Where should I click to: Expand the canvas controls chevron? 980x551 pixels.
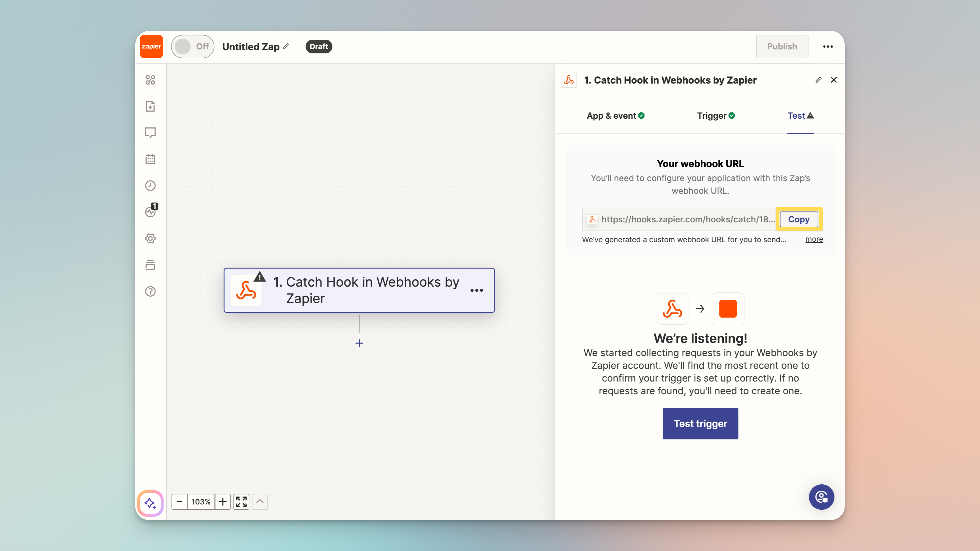click(260, 502)
